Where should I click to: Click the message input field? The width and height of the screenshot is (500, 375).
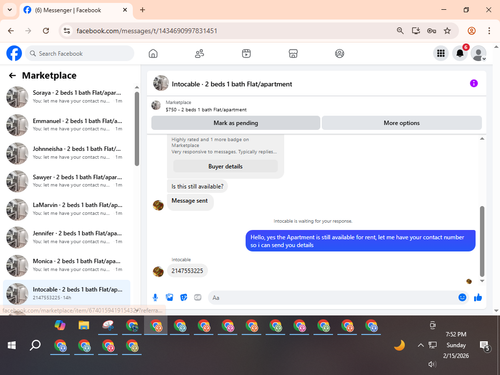tap(333, 297)
